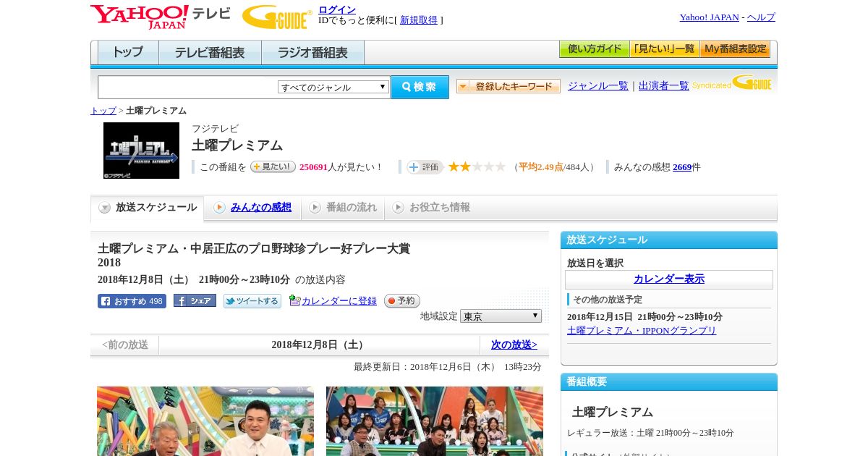Tweet with ツイートする button
Screen dimensions: 868x456
pos(252,301)
